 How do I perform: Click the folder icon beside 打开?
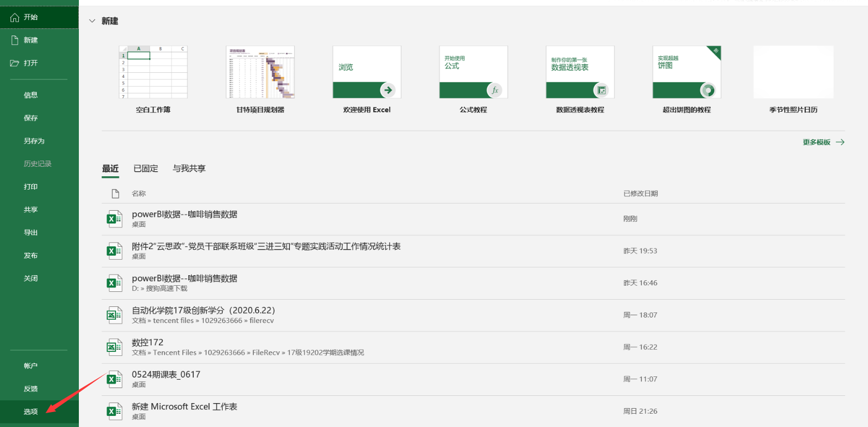tap(15, 63)
